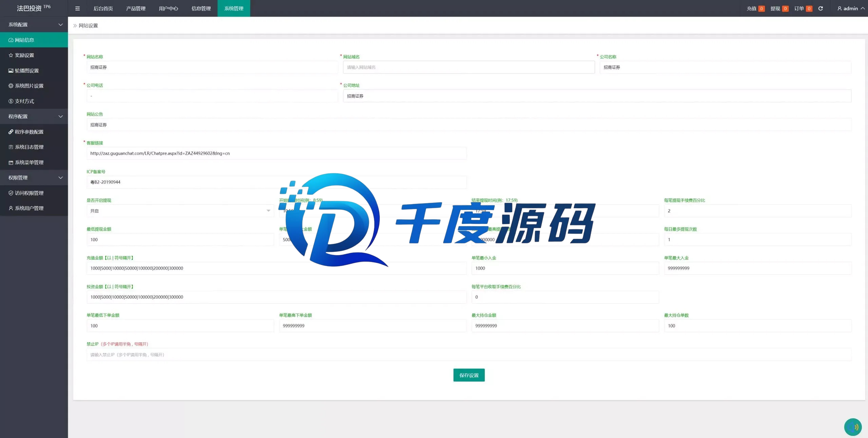Go to 产品管理 tab
This screenshot has width=868, height=438.
(x=136, y=8)
